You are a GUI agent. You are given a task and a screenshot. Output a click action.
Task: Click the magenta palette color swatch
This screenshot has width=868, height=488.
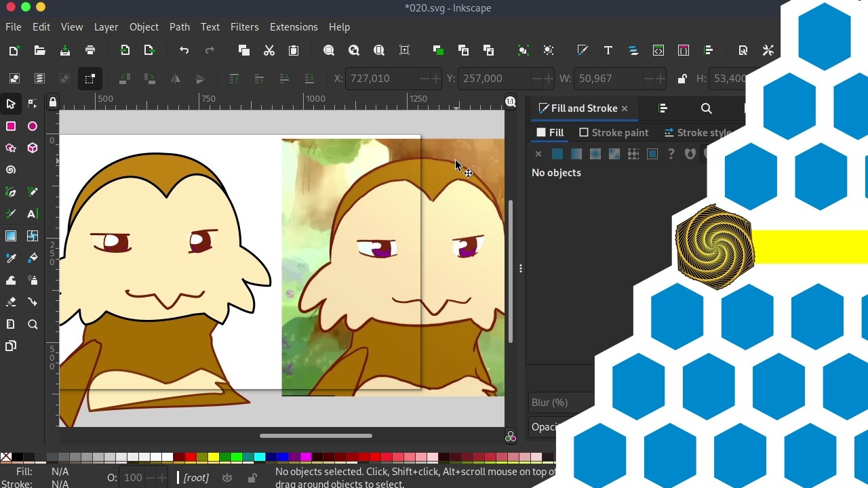(306, 457)
